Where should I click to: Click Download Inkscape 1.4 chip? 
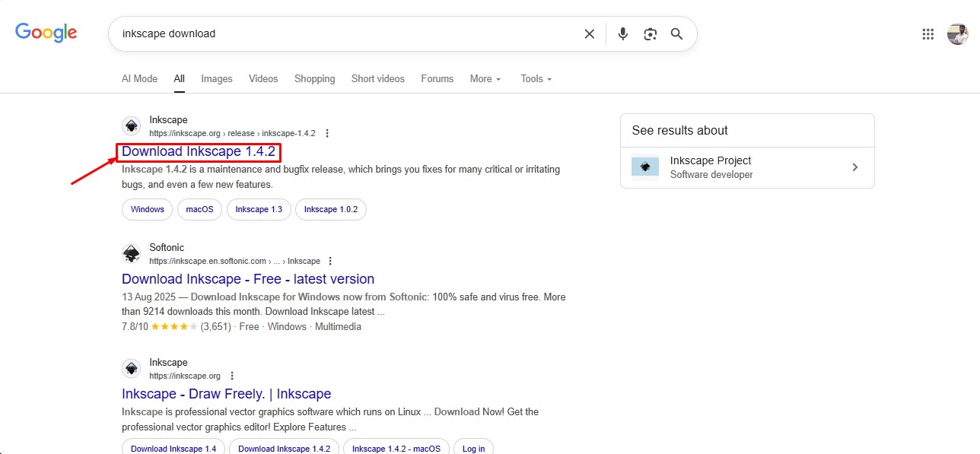coord(173,448)
